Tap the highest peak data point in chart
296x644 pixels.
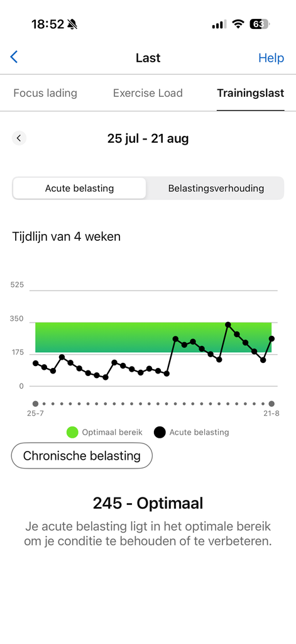[228, 325]
